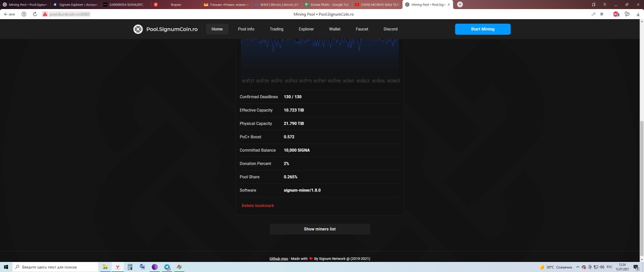Open the notification center icon
The image size is (644, 272).
click(637, 267)
